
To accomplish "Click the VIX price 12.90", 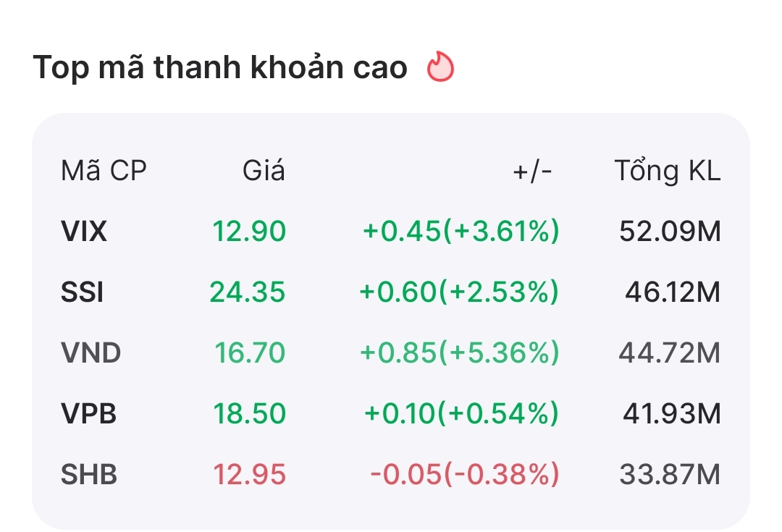I will tap(249, 232).
